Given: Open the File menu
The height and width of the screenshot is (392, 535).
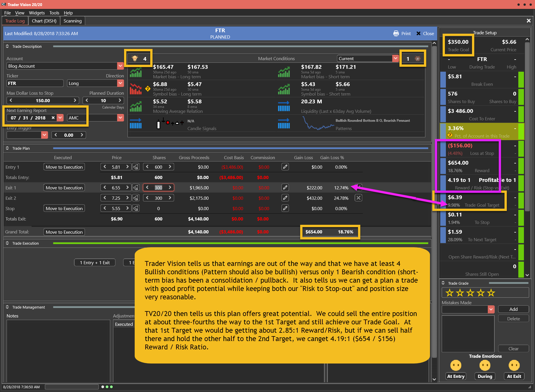Looking at the screenshot, I should click(x=7, y=13).
